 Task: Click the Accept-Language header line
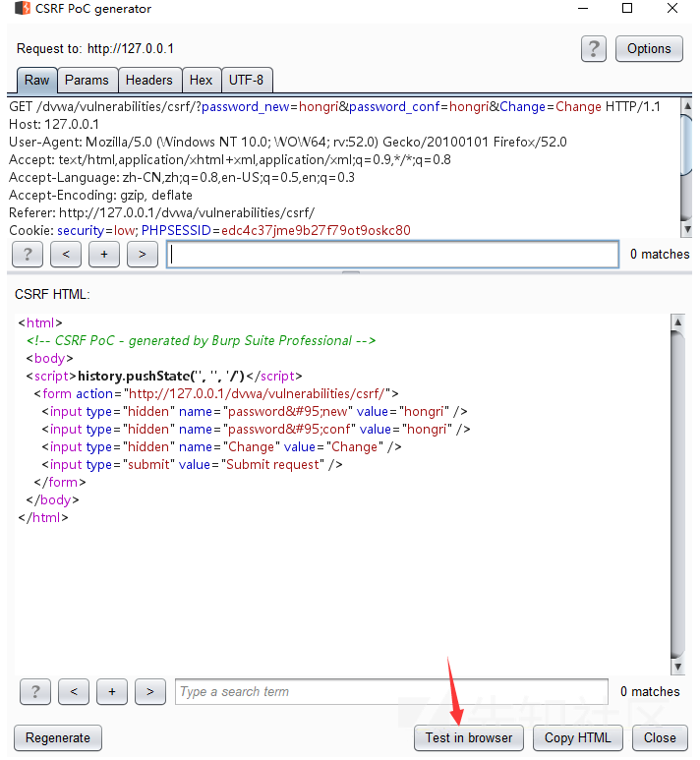coord(182,177)
